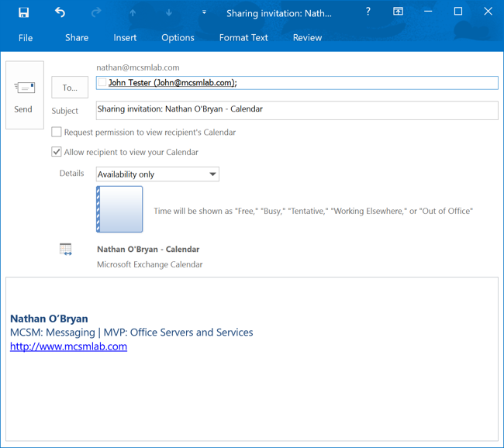Click the Nathan O'Bryan - Calendar label
The height and width of the screenshot is (448, 504).
pyautogui.click(x=148, y=250)
